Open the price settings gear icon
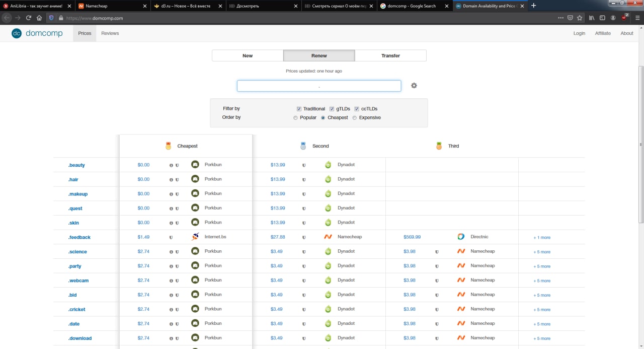 coord(414,86)
